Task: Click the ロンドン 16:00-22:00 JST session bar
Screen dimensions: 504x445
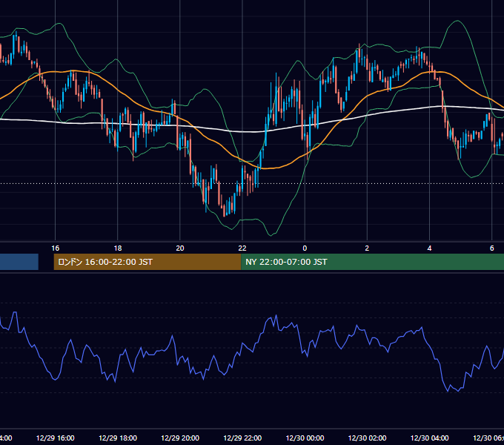Action: [x=147, y=262]
